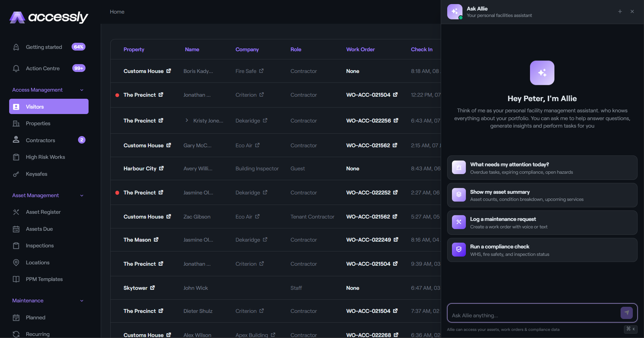Click the Locations pin icon
644x338 pixels.
coord(16,262)
